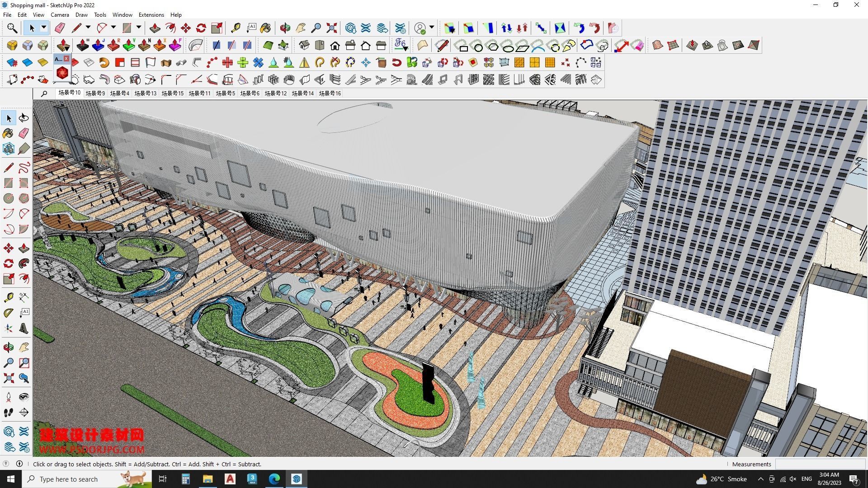Click the status bar info icon
Viewport: 868px width, 488px height.
pos(19,464)
